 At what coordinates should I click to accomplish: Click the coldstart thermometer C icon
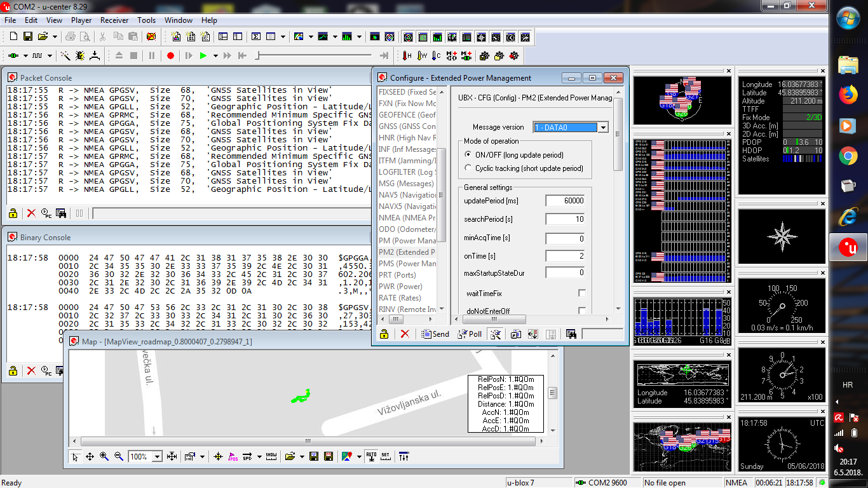coord(436,56)
